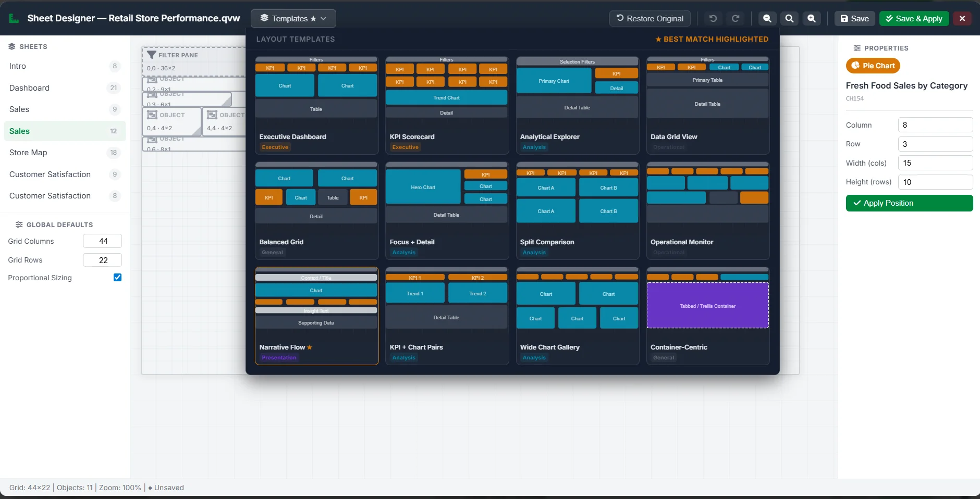Click the redo arrow icon

(736, 18)
